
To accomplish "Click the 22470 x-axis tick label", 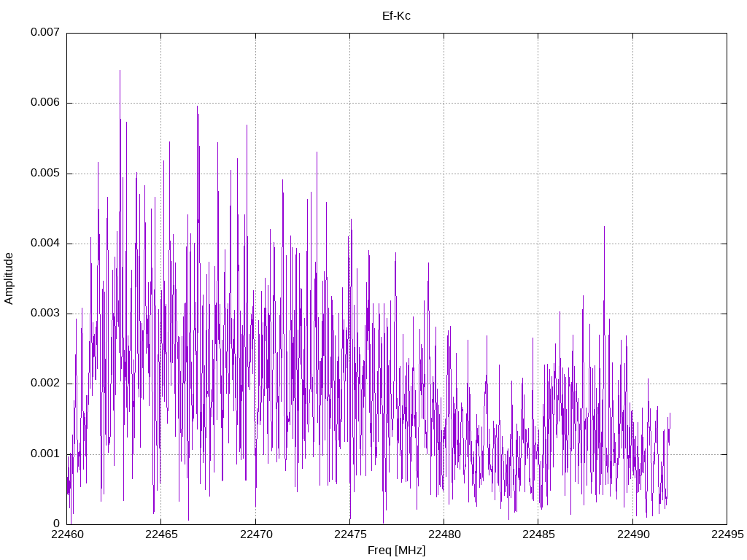I will (x=256, y=534).
